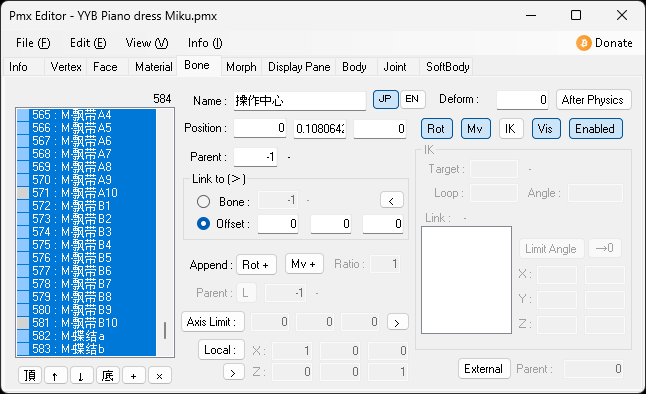Select the Link to Bone radio button
Image resolution: width=646 pixels, height=394 pixels.
coord(203,202)
